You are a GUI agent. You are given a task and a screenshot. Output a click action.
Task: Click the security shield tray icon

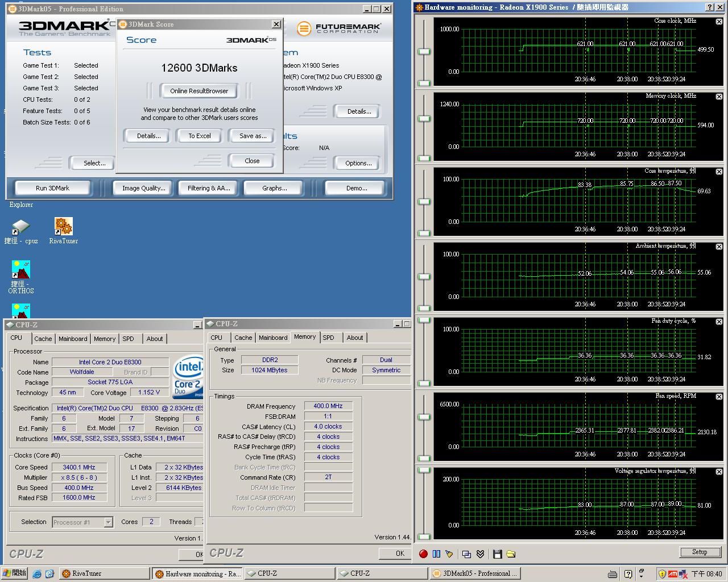click(x=662, y=574)
